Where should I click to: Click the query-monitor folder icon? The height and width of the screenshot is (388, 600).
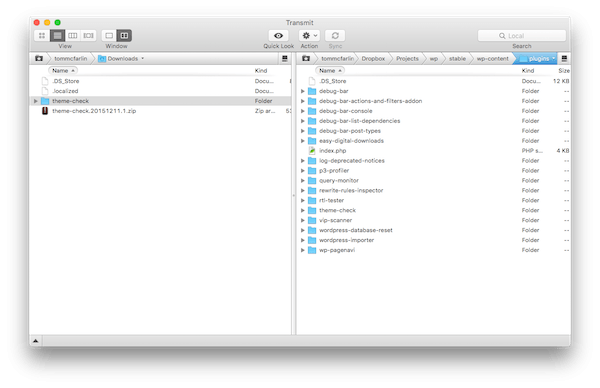point(312,181)
